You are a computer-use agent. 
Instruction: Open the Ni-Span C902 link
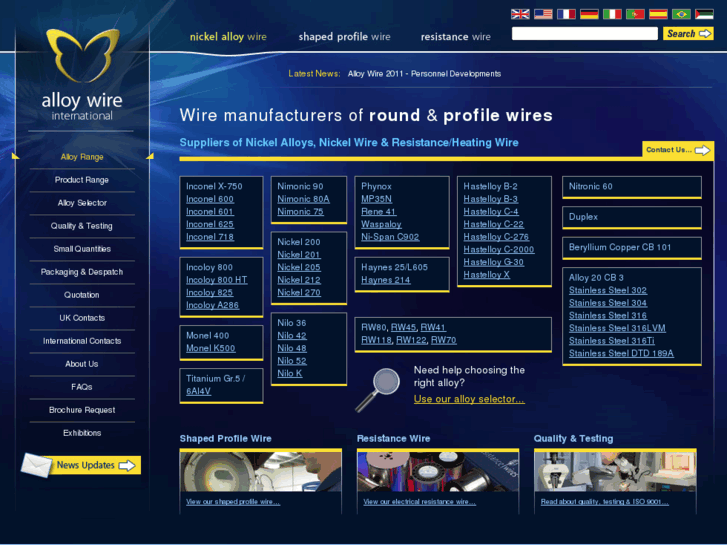tap(390, 237)
